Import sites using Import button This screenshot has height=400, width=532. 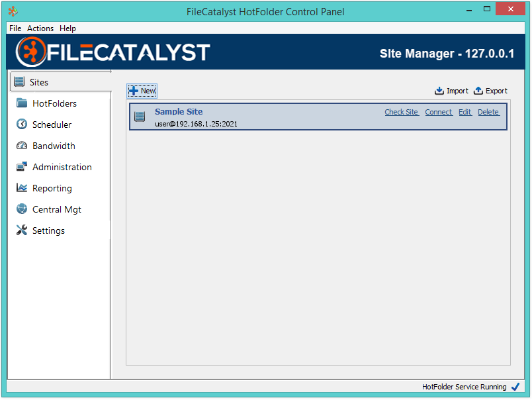[x=451, y=91]
